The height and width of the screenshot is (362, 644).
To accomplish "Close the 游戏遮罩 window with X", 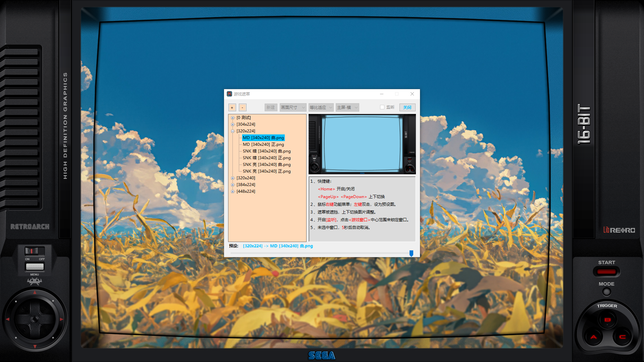I will pyautogui.click(x=412, y=94).
